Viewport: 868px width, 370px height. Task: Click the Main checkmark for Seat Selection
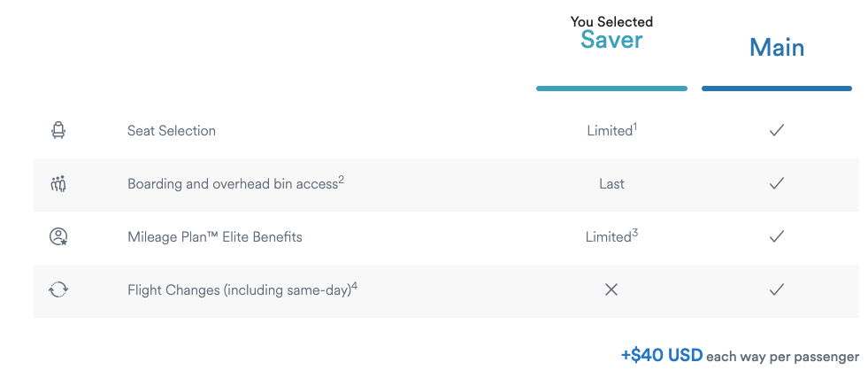pos(776,130)
